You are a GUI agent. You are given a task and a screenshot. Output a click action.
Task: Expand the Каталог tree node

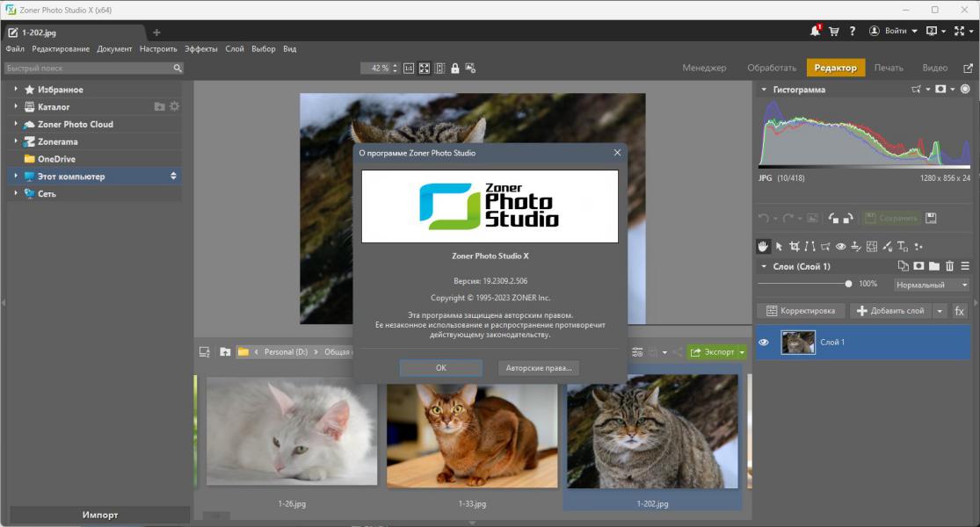(x=16, y=106)
